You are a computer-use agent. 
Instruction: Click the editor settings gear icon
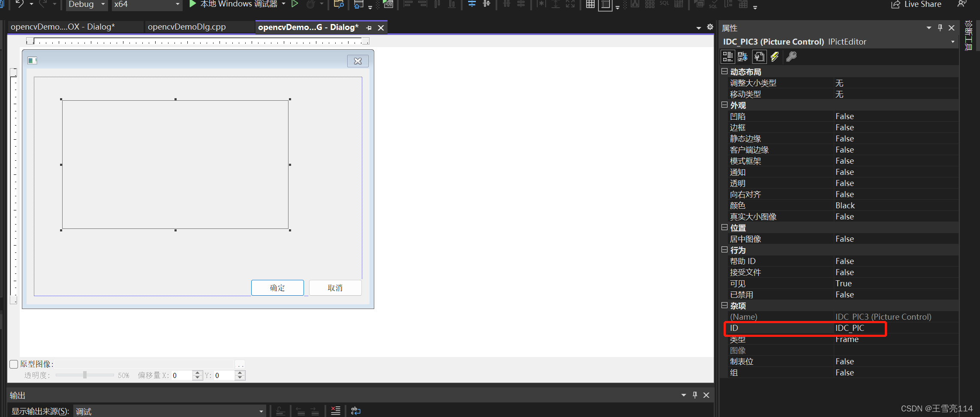coord(710,27)
